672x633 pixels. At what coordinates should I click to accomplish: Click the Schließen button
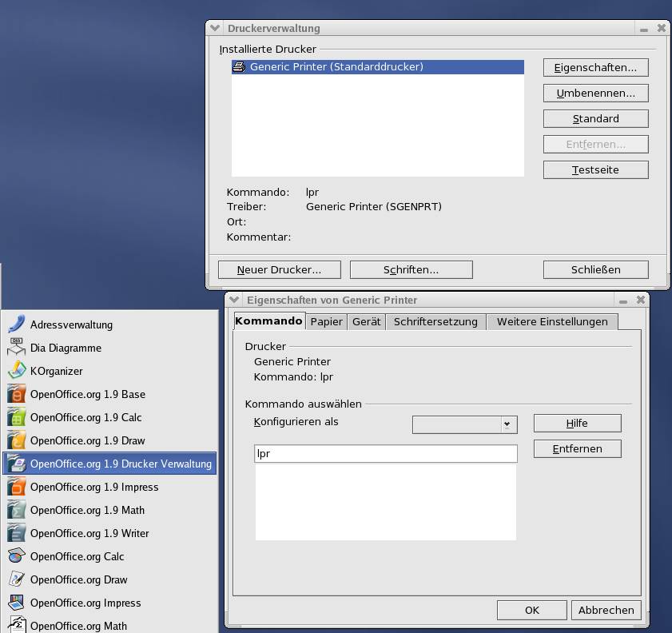tap(596, 269)
